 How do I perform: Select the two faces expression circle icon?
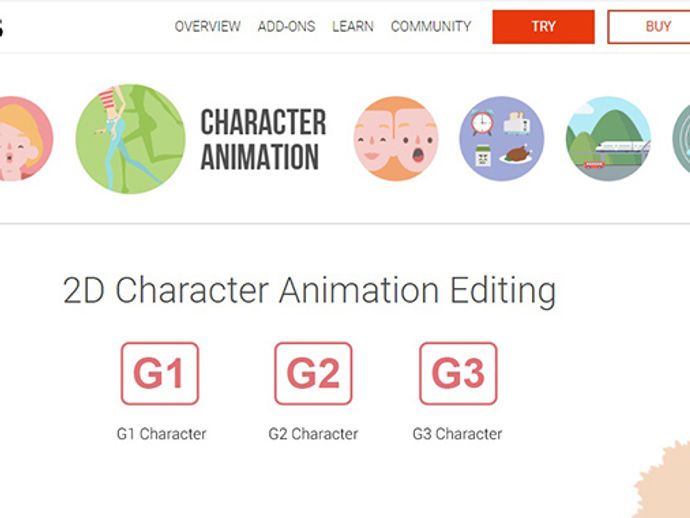coord(396,139)
